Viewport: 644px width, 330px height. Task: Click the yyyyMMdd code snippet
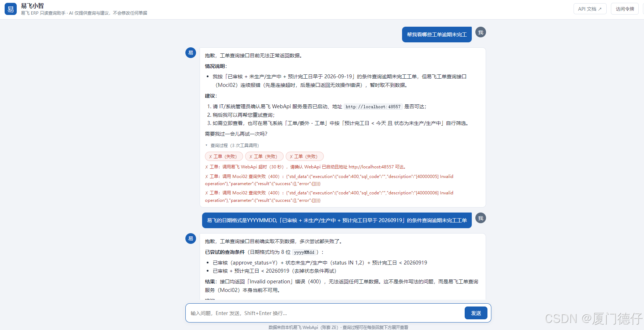304,252
